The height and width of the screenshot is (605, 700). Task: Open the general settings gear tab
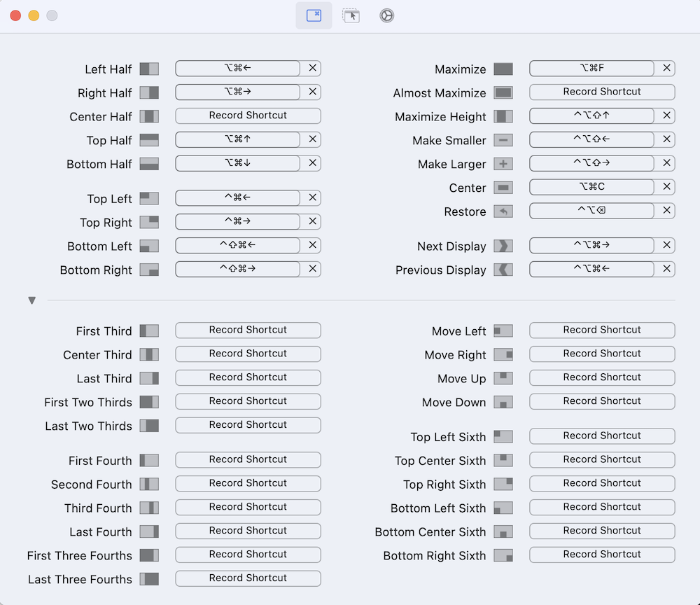386,15
